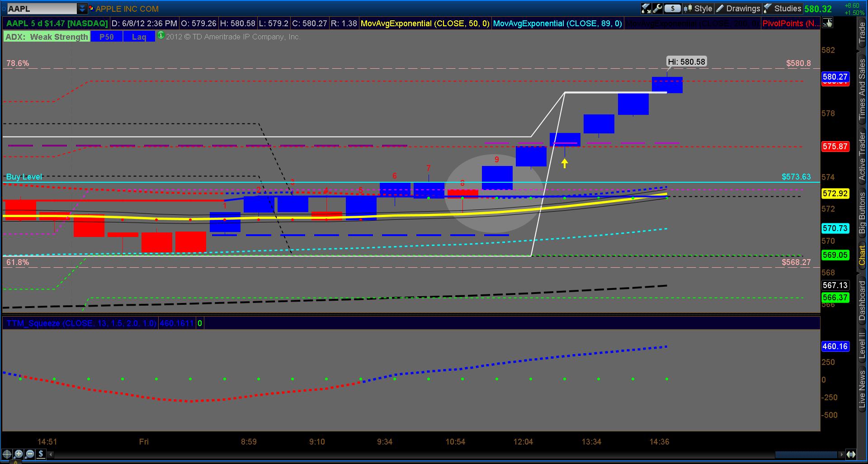868x464 pixels.
Task: Switch to the Times And Sales side tab
Action: click(x=862, y=90)
